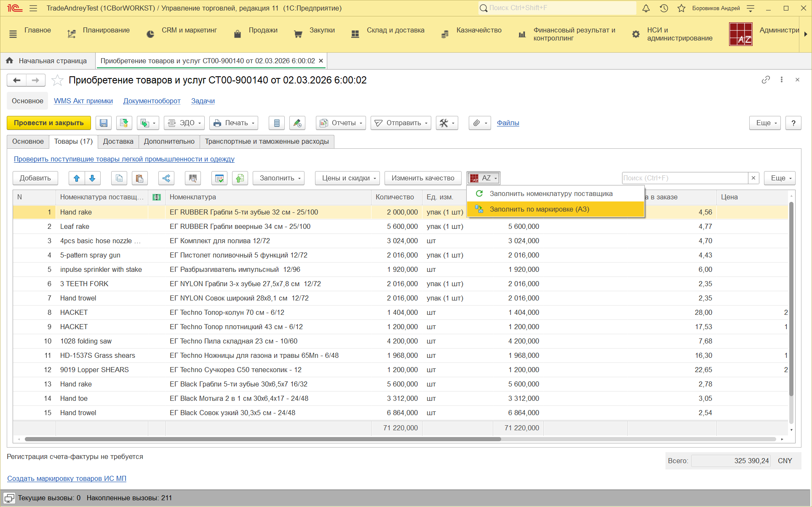812x507 pixels.
Task: Open Создать маркировку товаров ИС МП link
Action: [67, 478]
